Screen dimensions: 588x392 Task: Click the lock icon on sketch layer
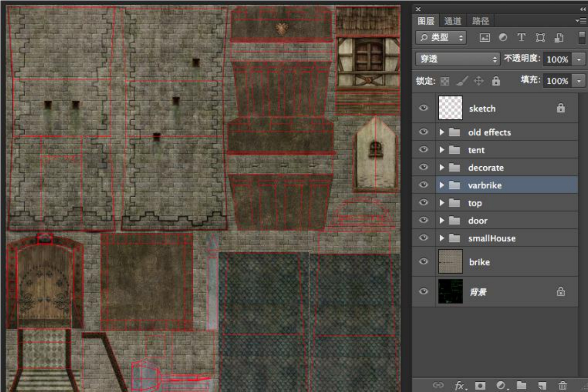point(560,108)
